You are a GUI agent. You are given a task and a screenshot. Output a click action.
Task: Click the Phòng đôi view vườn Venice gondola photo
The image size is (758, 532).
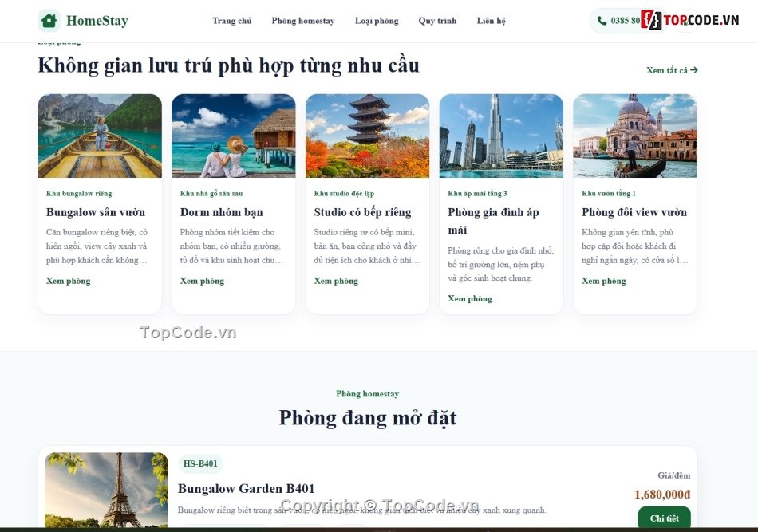click(635, 136)
